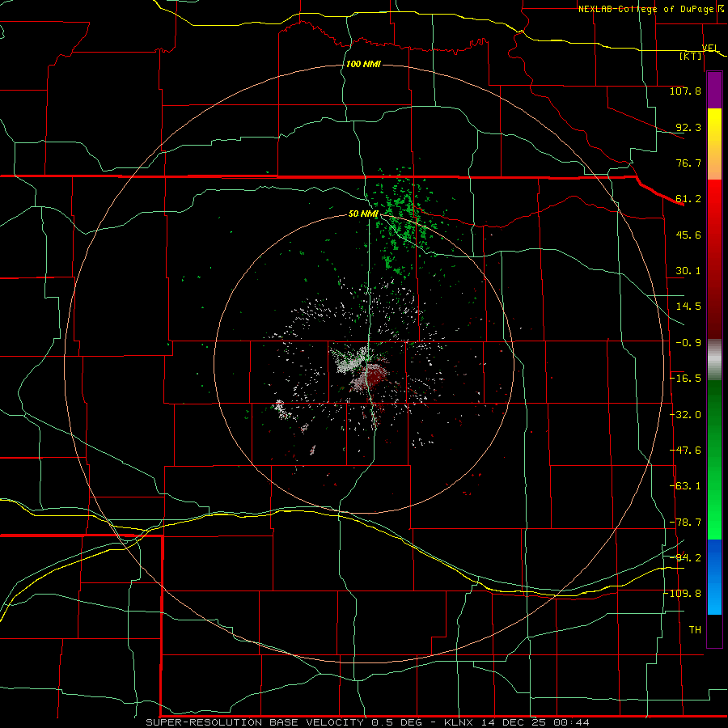Click the 45.6 legend value
Image resolution: width=728 pixels, height=728 pixels.
[688, 235]
